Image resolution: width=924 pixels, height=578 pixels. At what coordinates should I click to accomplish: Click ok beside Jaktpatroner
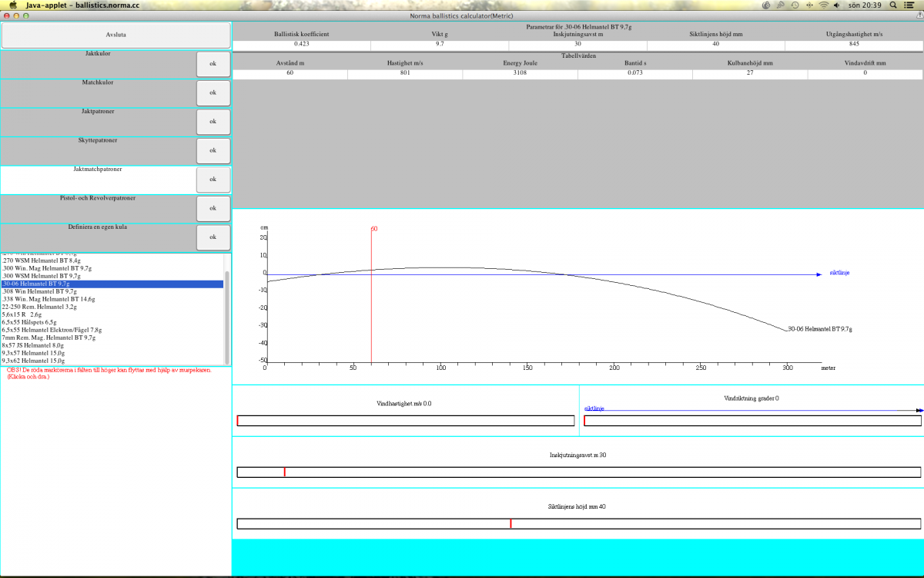[213, 121]
